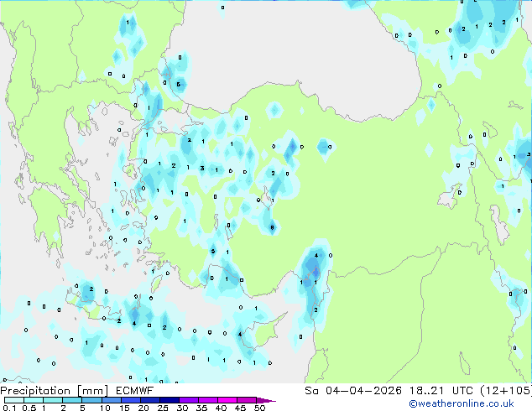The width and height of the screenshot is (532, 411).
Task: Click the 'Precipitation [mm]' title text
Action: [x=55, y=391]
